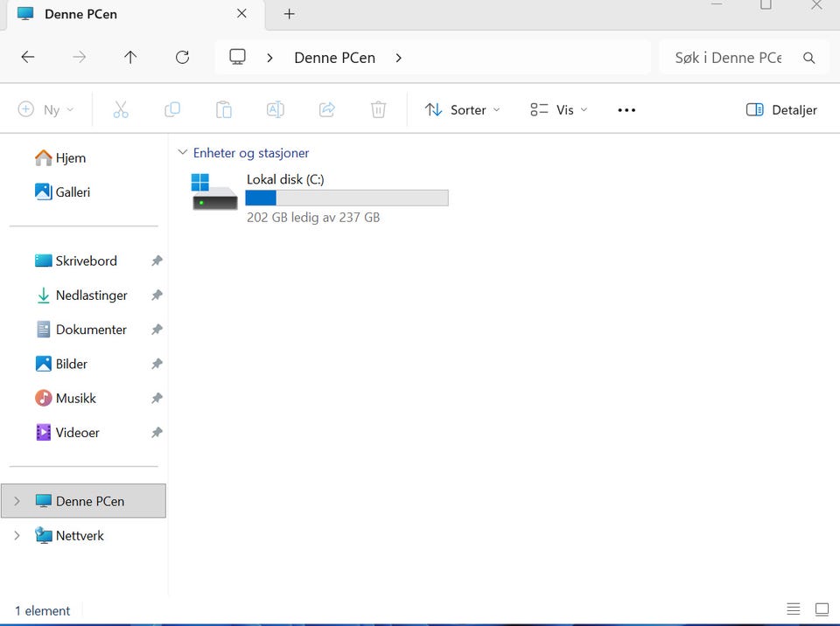Click the Share icon in toolbar
The image size is (840, 626).
coord(327,109)
